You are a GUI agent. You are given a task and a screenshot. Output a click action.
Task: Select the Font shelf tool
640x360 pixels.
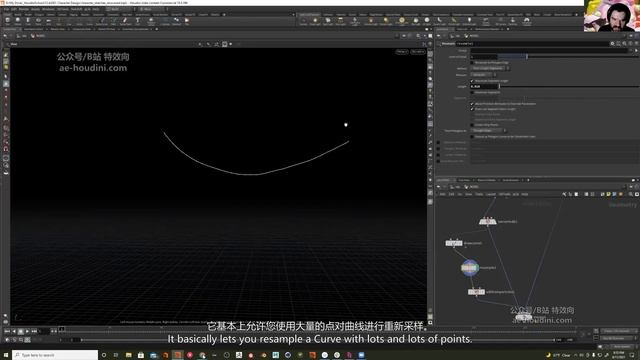point(138,21)
